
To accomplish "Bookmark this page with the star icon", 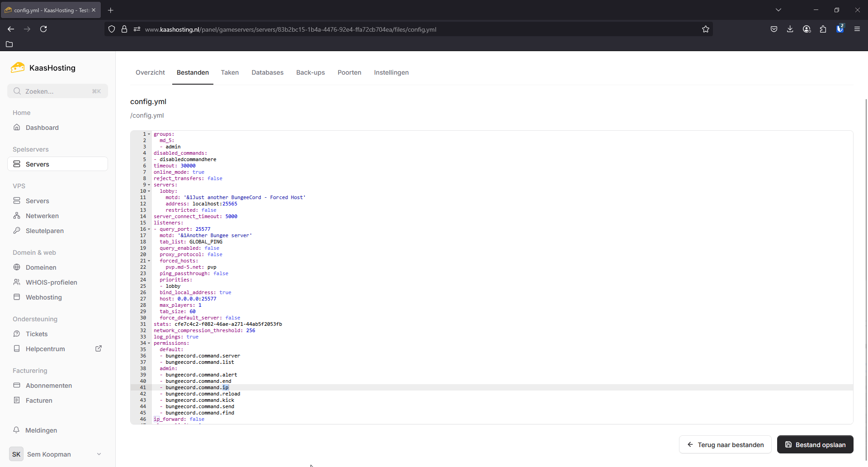I will [705, 29].
